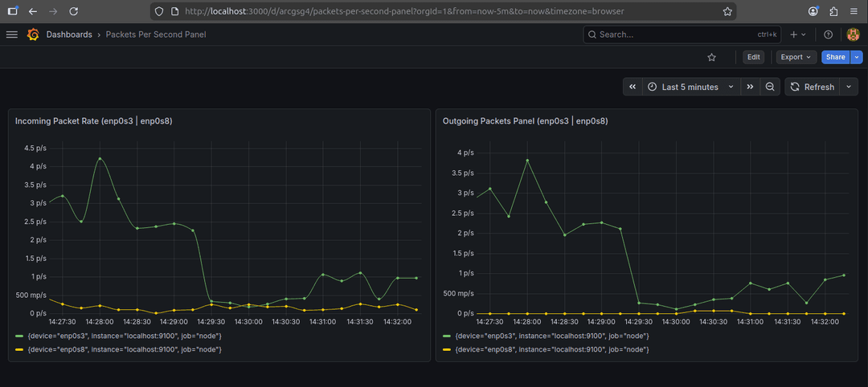The height and width of the screenshot is (387, 868).
Task: Open Share options arrow dropdown
Action: point(857,57)
